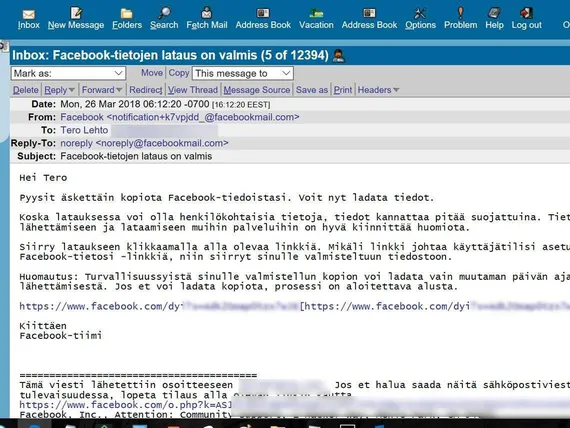
Task: Click the 'Hei Tero' greeting text
Action: (x=43, y=178)
